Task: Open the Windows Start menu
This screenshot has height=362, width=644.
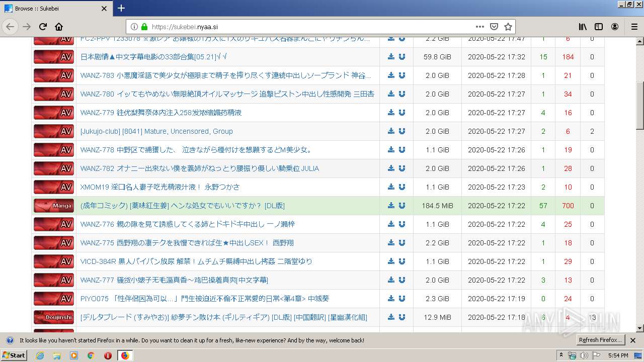Action: pos(14,355)
